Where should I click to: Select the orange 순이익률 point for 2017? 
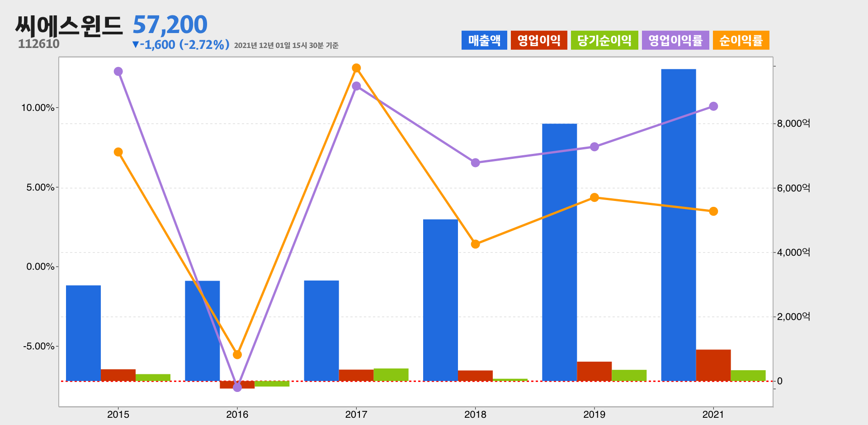pyautogui.click(x=356, y=68)
